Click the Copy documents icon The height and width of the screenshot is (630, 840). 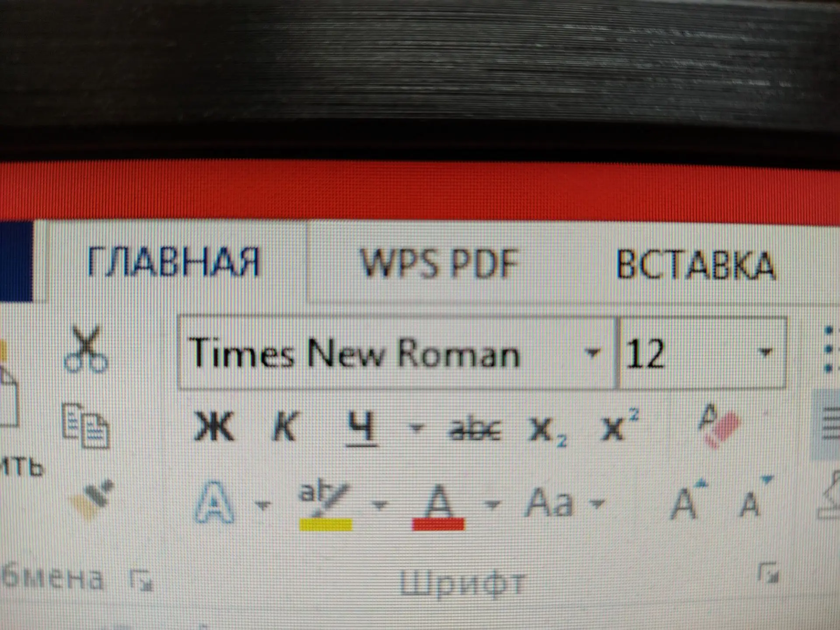coord(85,426)
